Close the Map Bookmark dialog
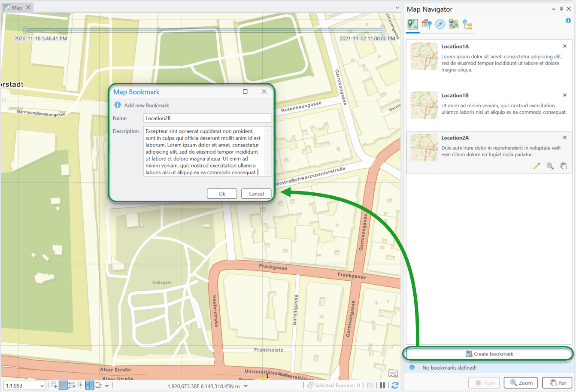This screenshot has width=576, height=392. click(x=264, y=91)
